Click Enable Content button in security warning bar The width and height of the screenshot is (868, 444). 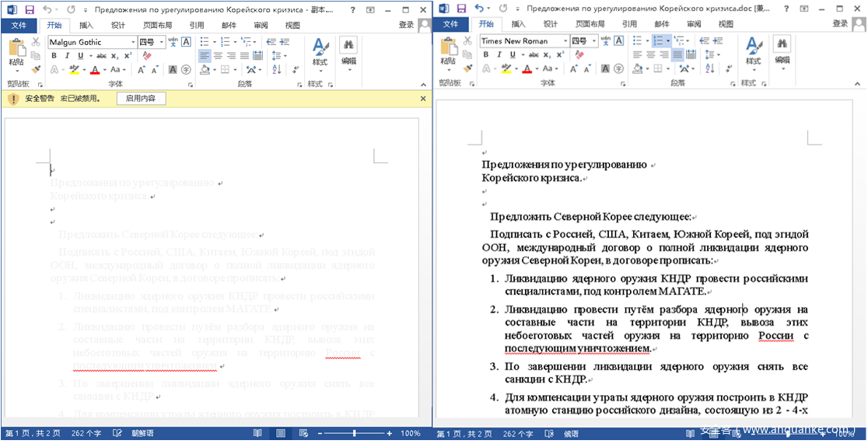[141, 99]
